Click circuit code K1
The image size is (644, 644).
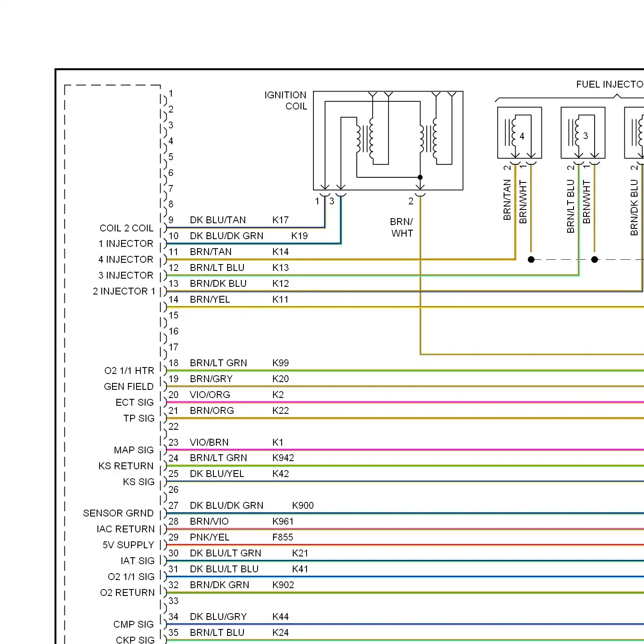point(278,442)
